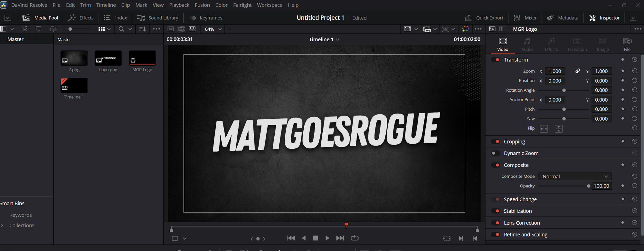
Task: Expand the Cropping section
Action: point(514,142)
